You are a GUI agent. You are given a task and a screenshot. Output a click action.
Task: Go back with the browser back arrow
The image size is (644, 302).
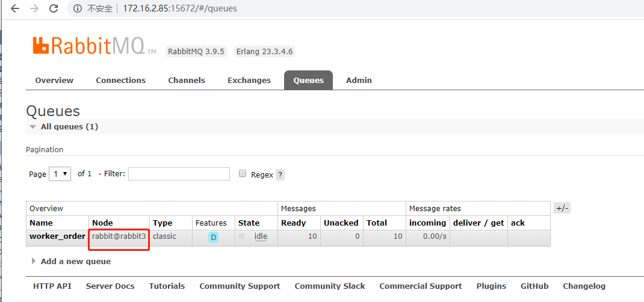[15, 8]
